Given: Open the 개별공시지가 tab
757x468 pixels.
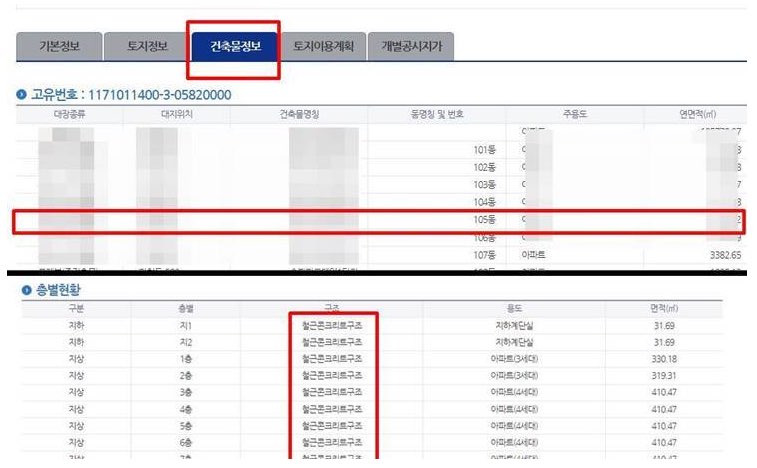Looking at the screenshot, I should [411, 46].
